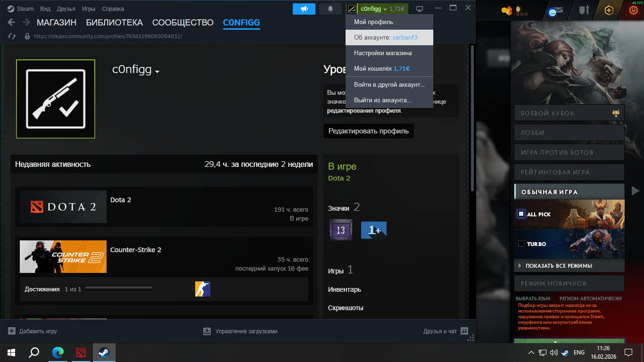
Task: Open the level 13 badge icon
Action: [x=341, y=230]
